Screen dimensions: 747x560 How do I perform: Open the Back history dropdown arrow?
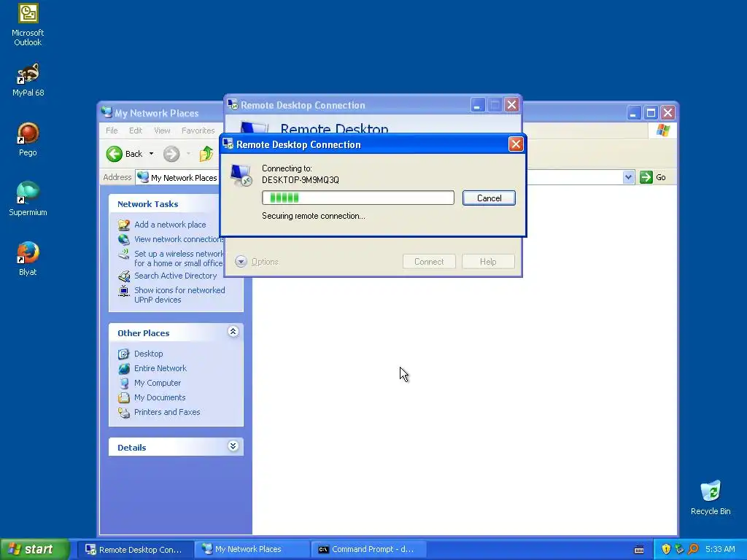coord(151,154)
